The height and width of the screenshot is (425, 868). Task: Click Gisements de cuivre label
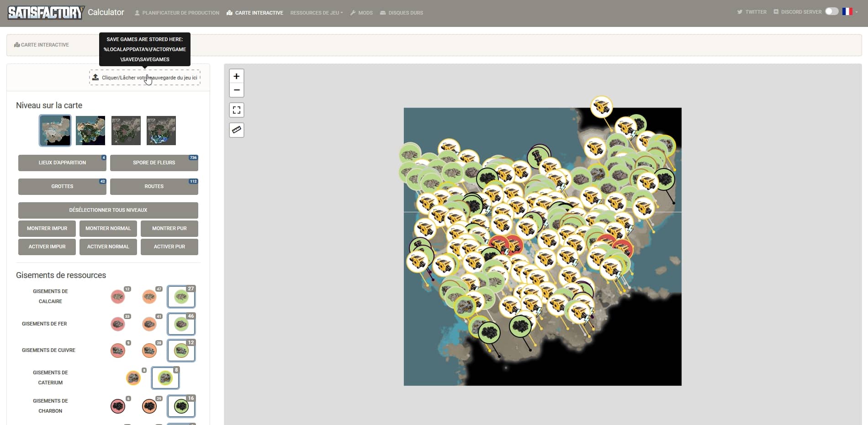point(48,350)
